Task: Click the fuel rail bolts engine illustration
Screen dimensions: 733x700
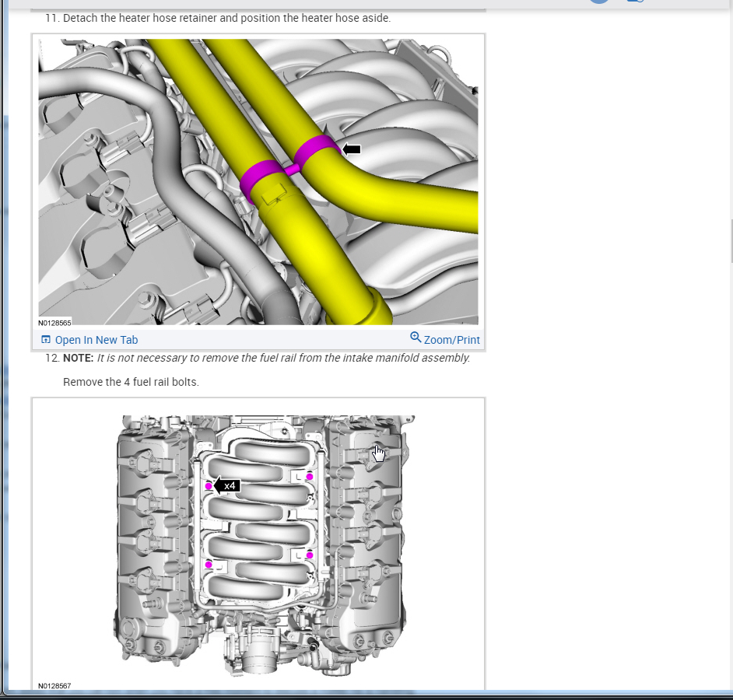Action: [x=261, y=544]
